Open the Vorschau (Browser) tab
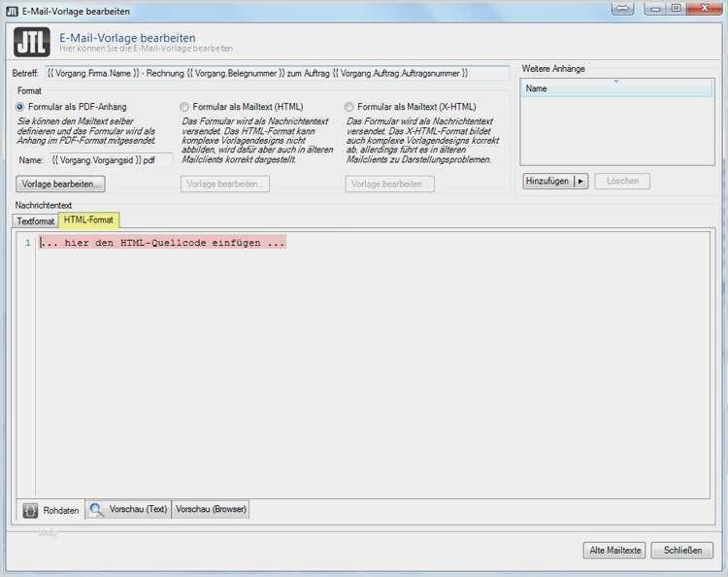 click(211, 509)
